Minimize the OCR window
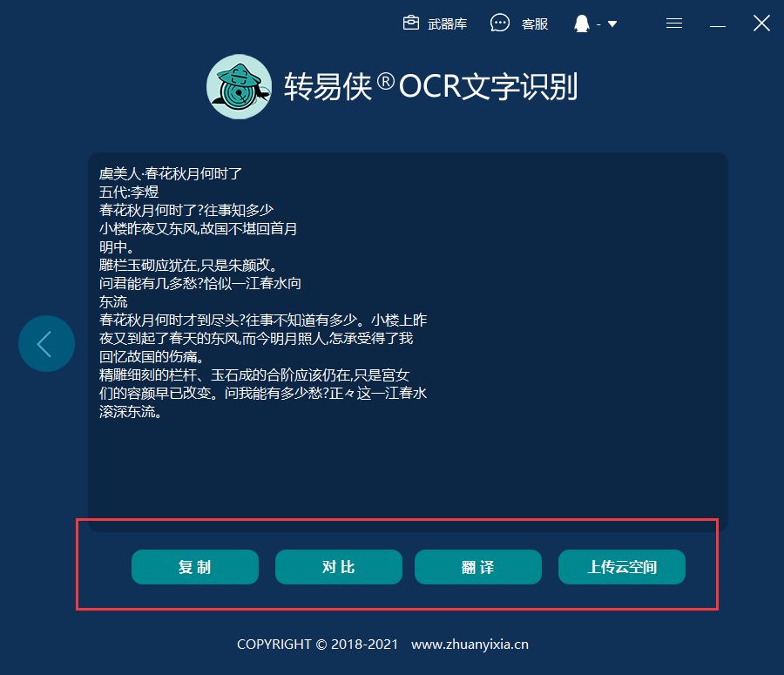784x675 pixels. tap(718, 25)
